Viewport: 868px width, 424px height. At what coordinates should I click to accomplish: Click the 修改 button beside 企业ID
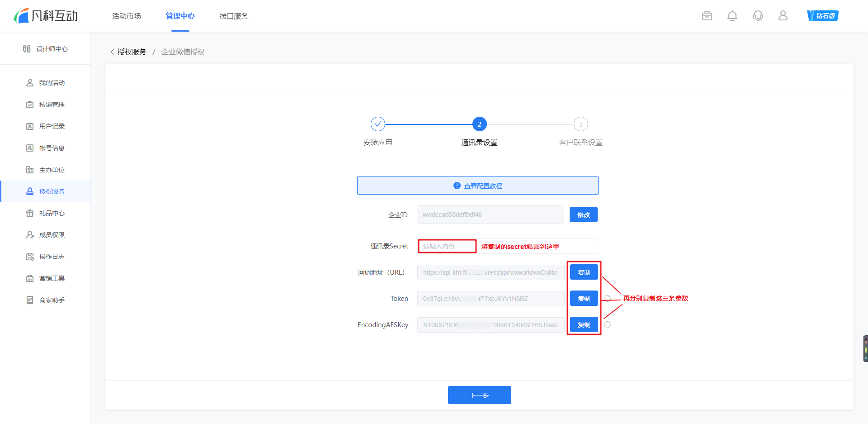point(583,215)
